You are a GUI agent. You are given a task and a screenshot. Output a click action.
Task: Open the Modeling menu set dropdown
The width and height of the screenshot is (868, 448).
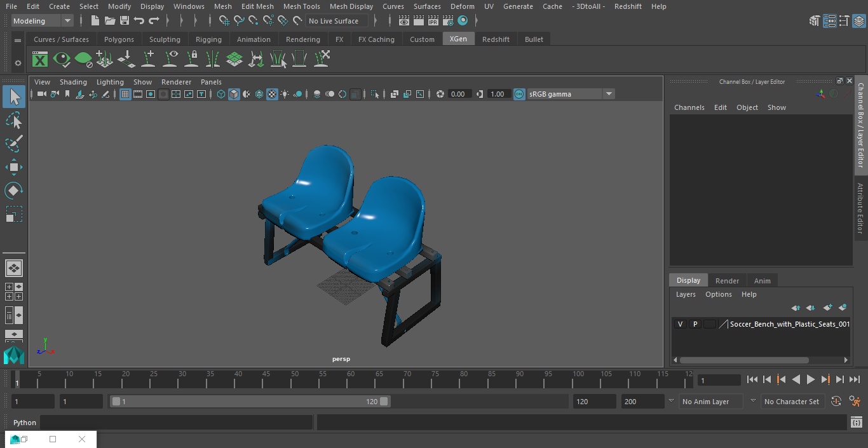point(42,21)
